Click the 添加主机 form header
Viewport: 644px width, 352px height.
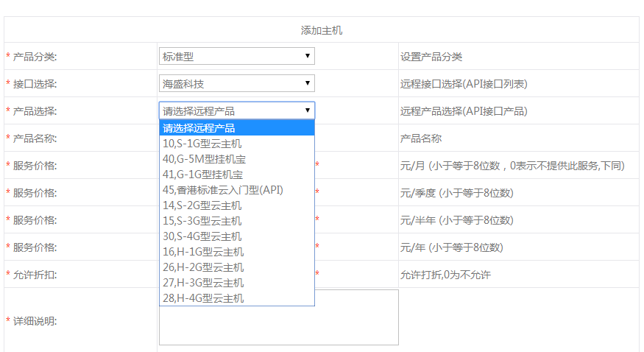tap(322, 31)
